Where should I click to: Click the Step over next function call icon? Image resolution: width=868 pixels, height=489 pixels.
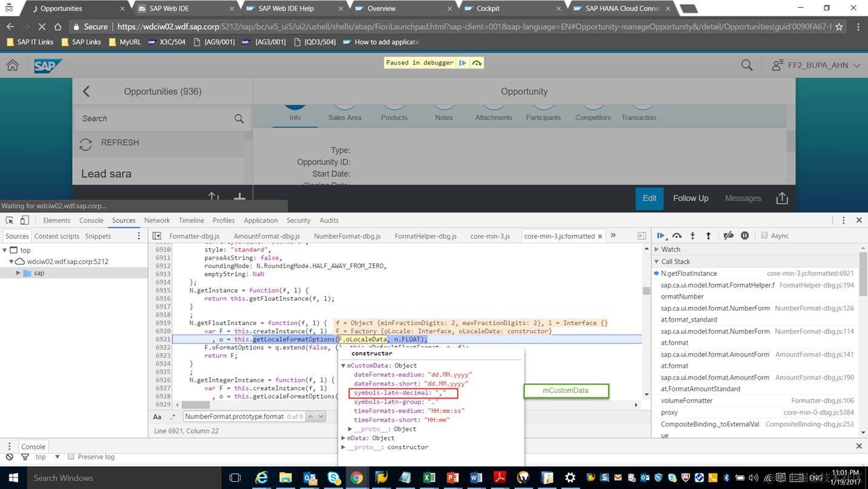pos(677,235)
